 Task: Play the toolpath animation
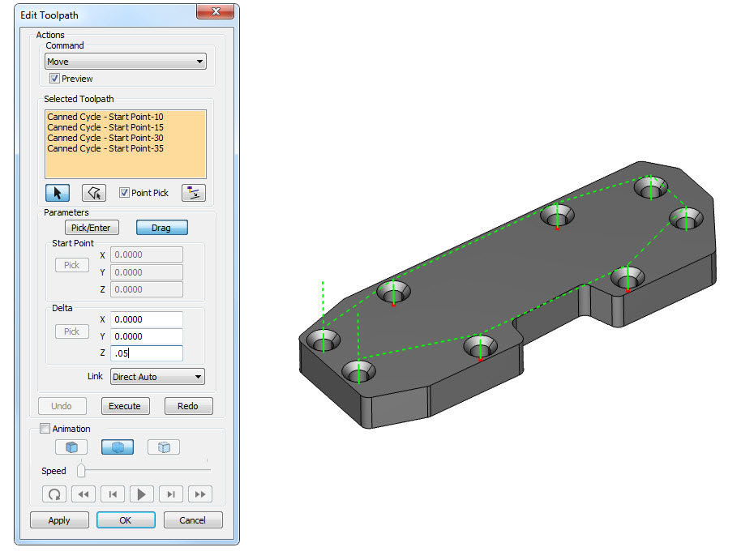[141, 494]
